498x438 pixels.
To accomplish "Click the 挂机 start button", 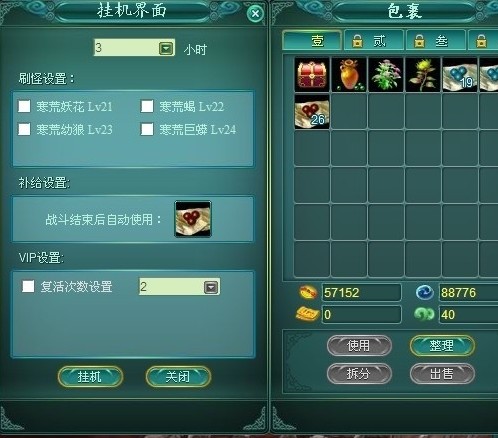I will pos(90,377).
